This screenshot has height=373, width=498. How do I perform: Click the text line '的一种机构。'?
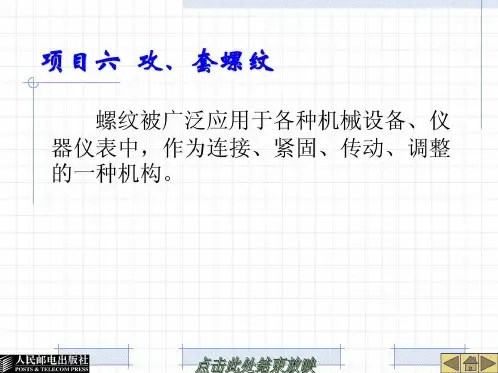(x=113, y=173)
